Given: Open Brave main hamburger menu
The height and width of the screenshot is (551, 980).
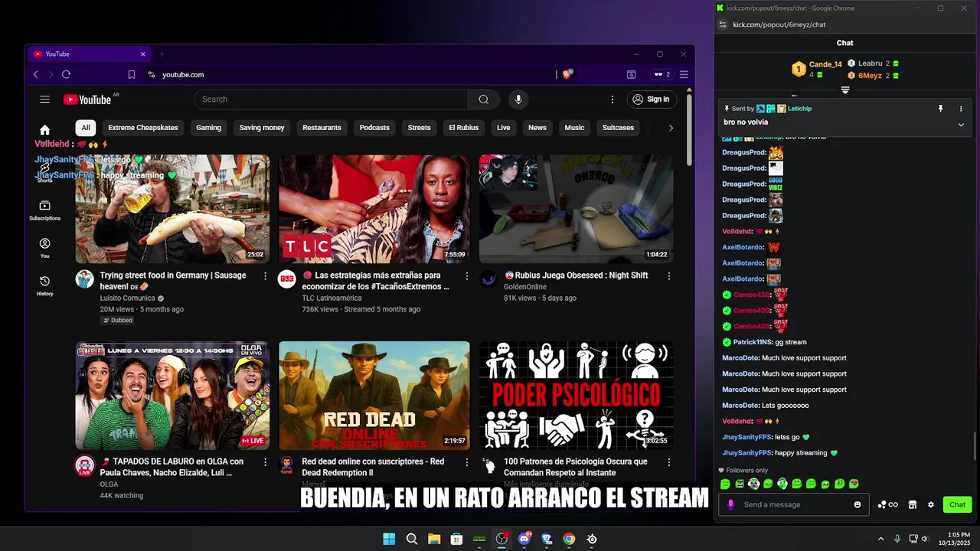Looking at the screenshot, I should [684, 74].
